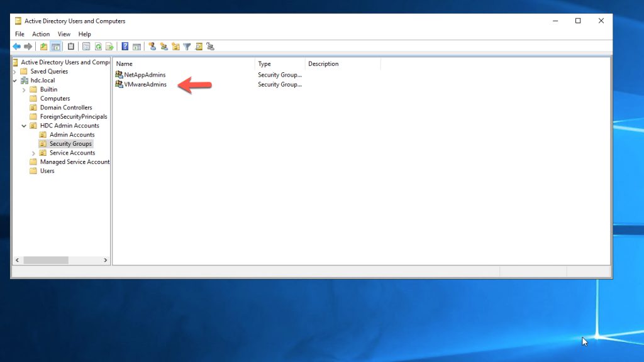Toggle Show/Hide Console Tree button
The width and height of the screenshot is (644, 362).
[x=55, y=47]
